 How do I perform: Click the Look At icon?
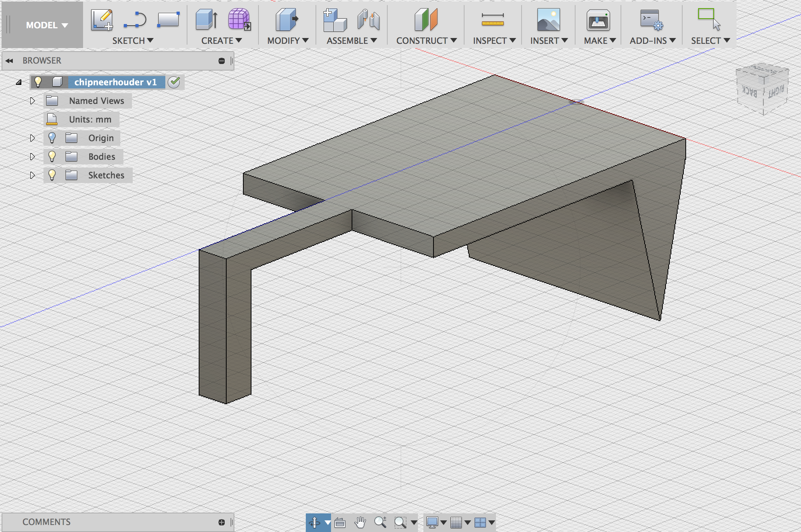click(340, 523)
